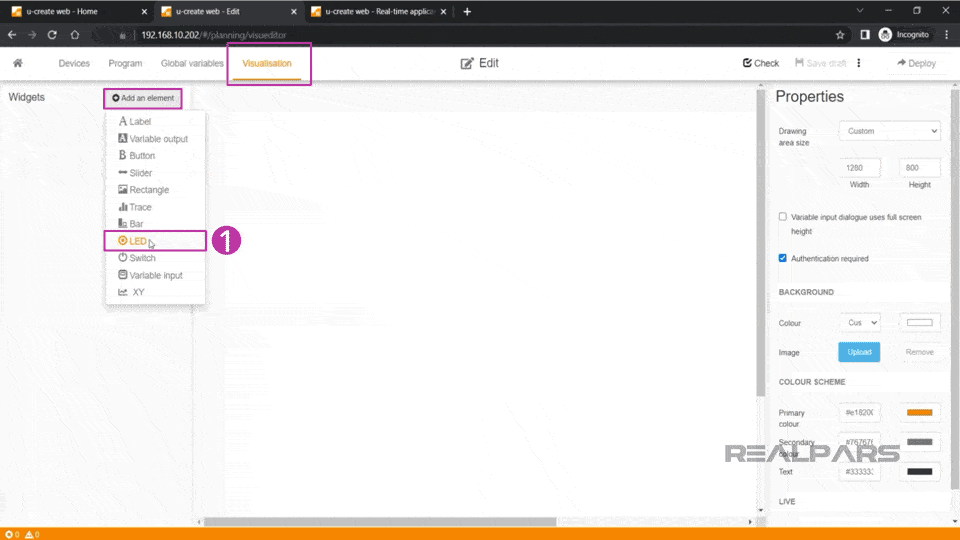The image size is (960, 540).
Task: Open the tab search chevron
Action: click(860, 10)
